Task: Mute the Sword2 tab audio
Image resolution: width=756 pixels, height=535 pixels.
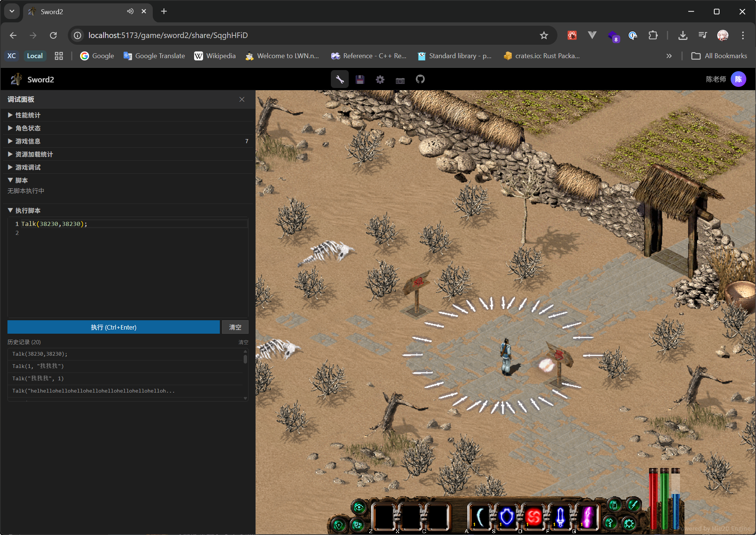Action: pos(130,12)
